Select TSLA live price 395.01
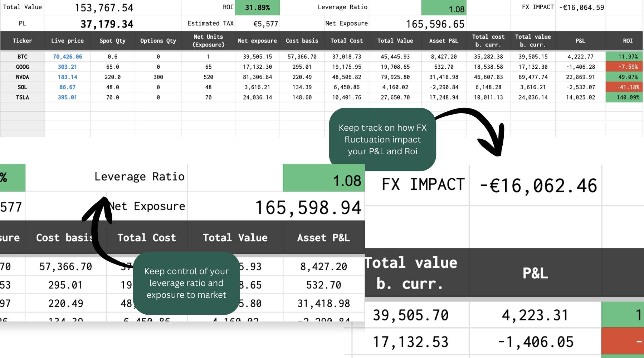 [x=67, y=97]
